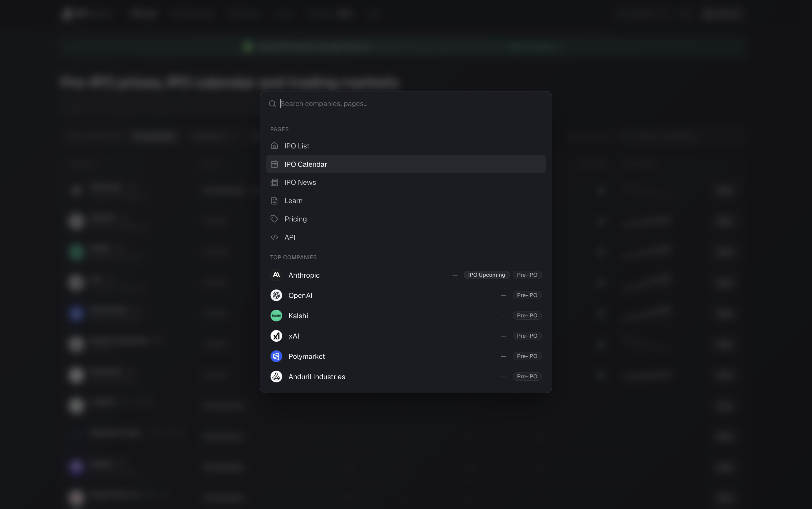The width and height of the screenshot is (812, 509).
Task: Open the Learn page
Action: [x=406, y=201]
